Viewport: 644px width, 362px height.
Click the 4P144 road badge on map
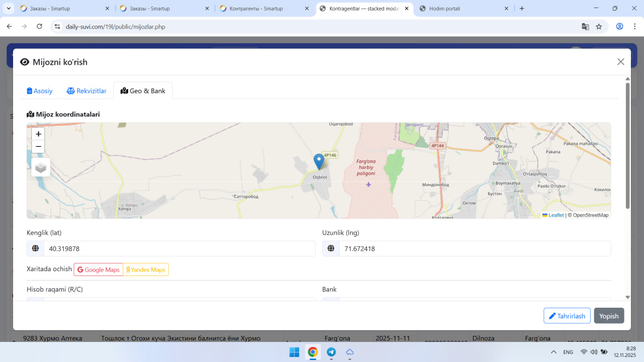437,145
